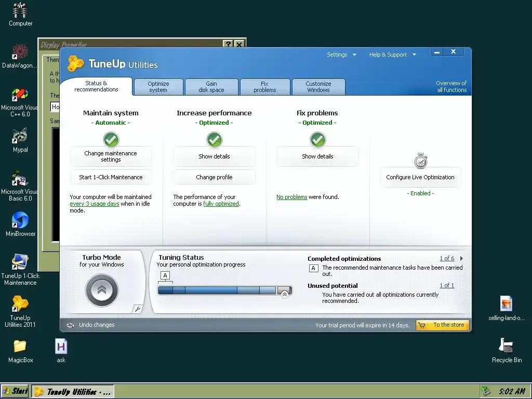Click Configure Live Optimization button

coord(420,177)
